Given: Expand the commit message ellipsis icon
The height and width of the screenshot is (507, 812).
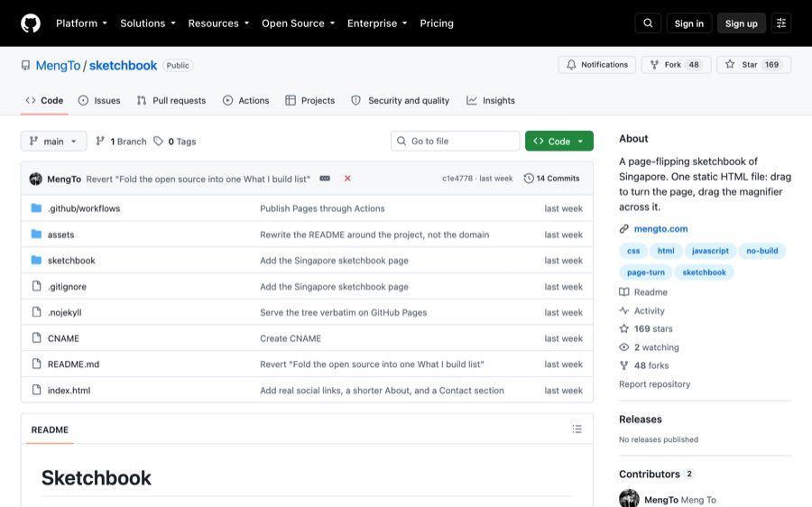Looking at the screenshot, I should pos(325,178).
